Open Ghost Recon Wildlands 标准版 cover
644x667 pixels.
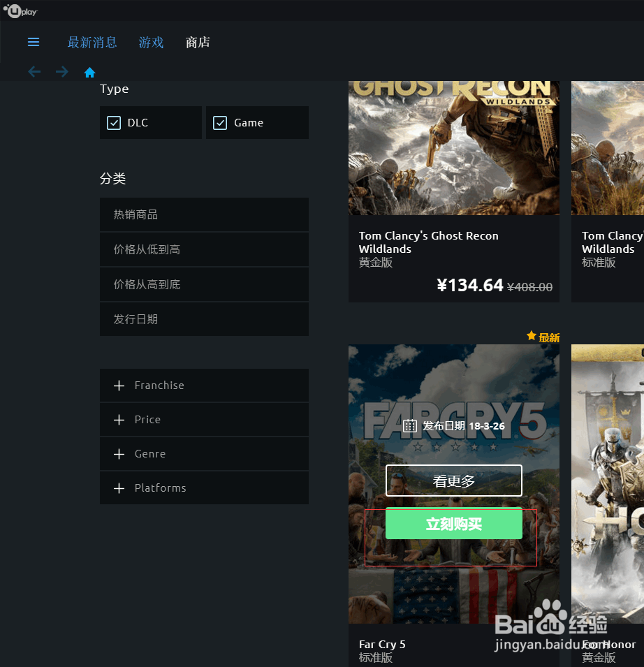click(608, 148)
